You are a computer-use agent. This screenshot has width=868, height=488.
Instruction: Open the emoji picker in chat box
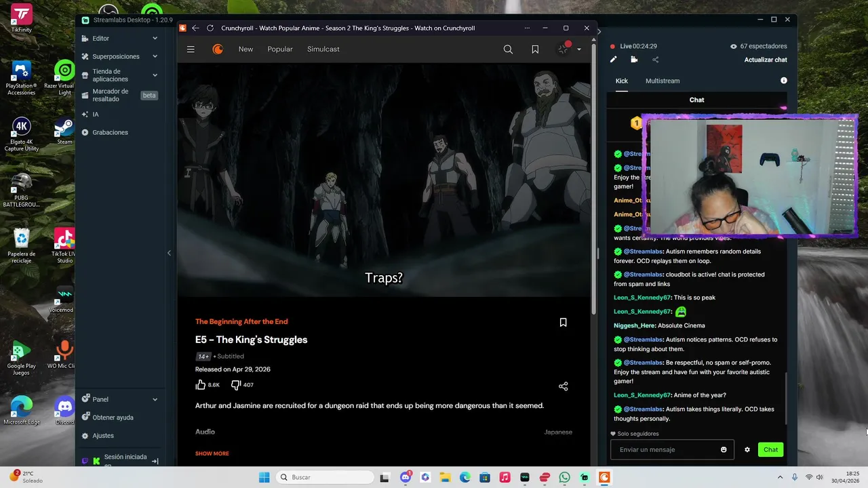pyautogui.click(x=724, y=449)
